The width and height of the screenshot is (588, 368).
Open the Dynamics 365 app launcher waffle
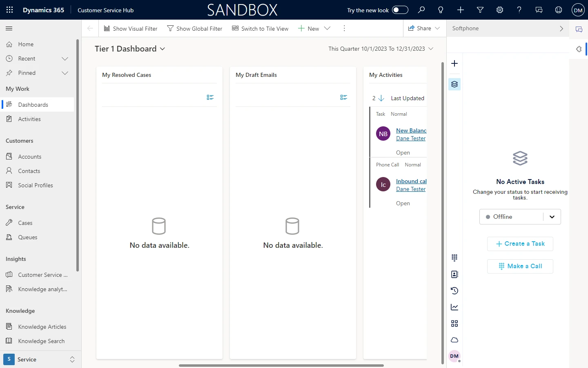tap(10, 10)
